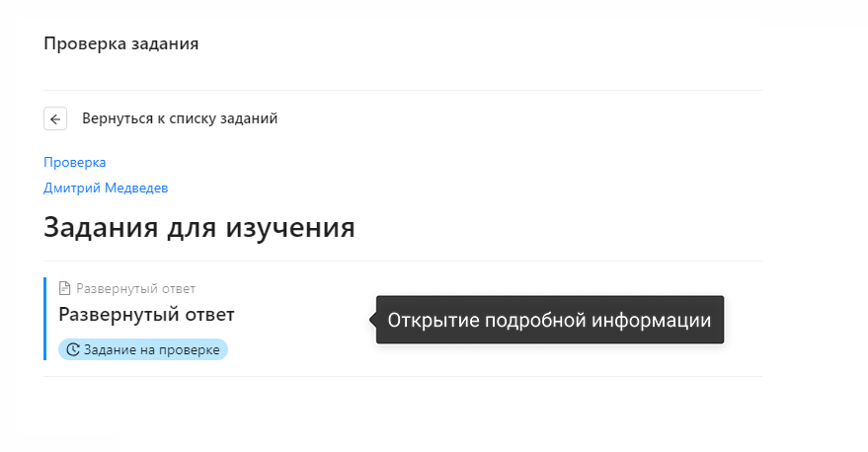Image resolution: width=868 pixels, height=452 pixels.
Task: Click the Открытие подробной информации tooltip
Action: (550, 320)
